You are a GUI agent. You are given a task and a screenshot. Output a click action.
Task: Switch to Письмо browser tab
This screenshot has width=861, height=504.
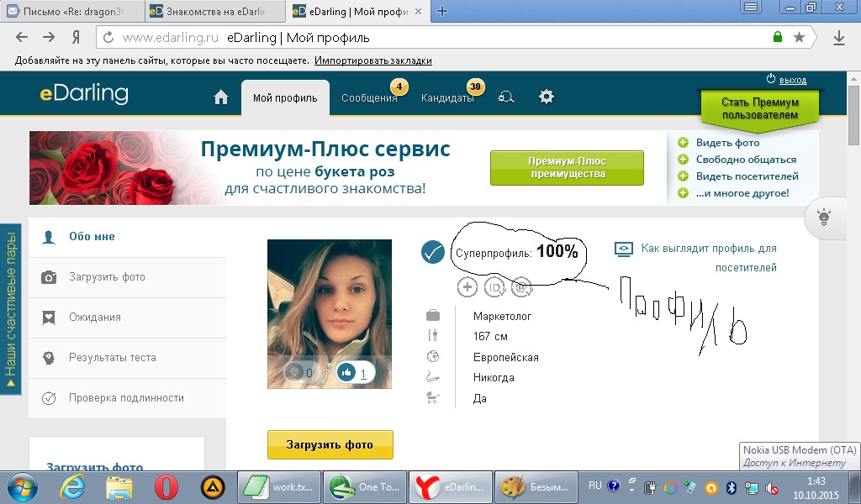pos(72,11)
